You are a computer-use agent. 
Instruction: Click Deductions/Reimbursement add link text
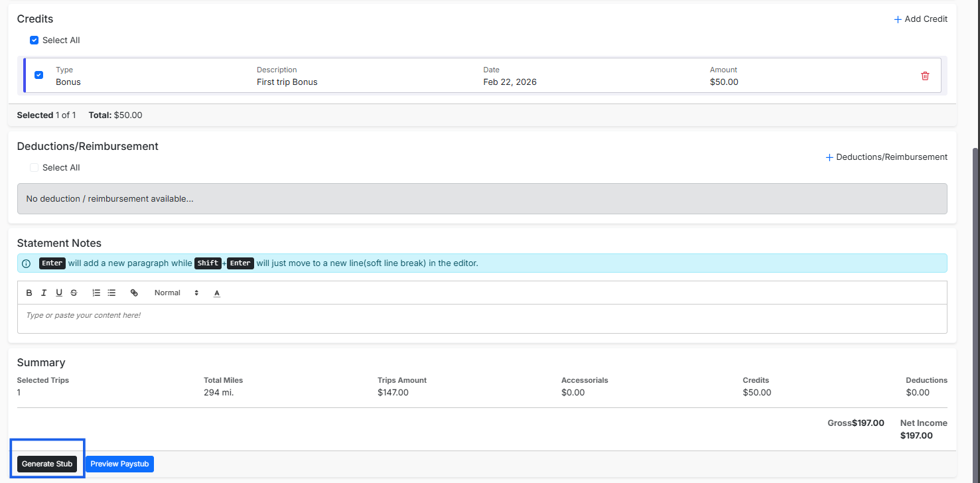point(892,157)
